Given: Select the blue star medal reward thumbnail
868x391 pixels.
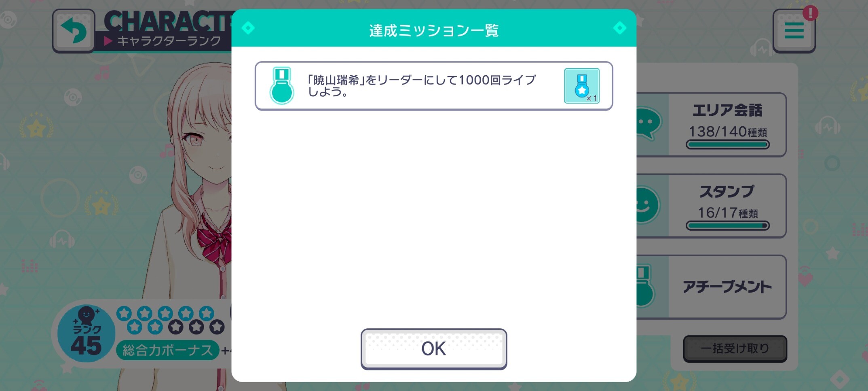Looking at the screenshot, I should coord(582,86).
